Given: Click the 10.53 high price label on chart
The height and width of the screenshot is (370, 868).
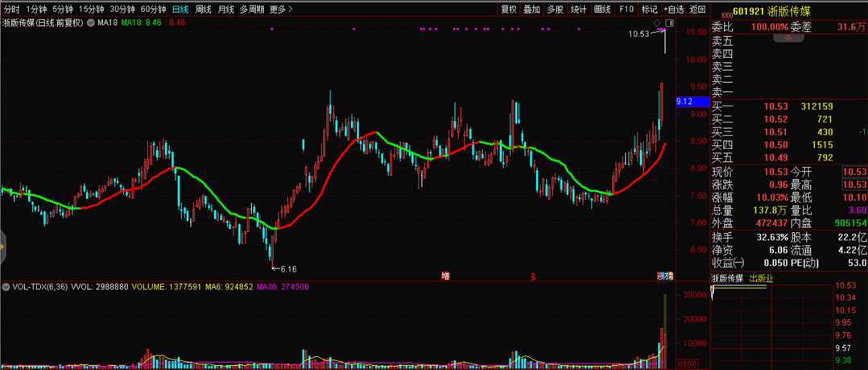Looking at the screenshot, I should tap(639, 34).
